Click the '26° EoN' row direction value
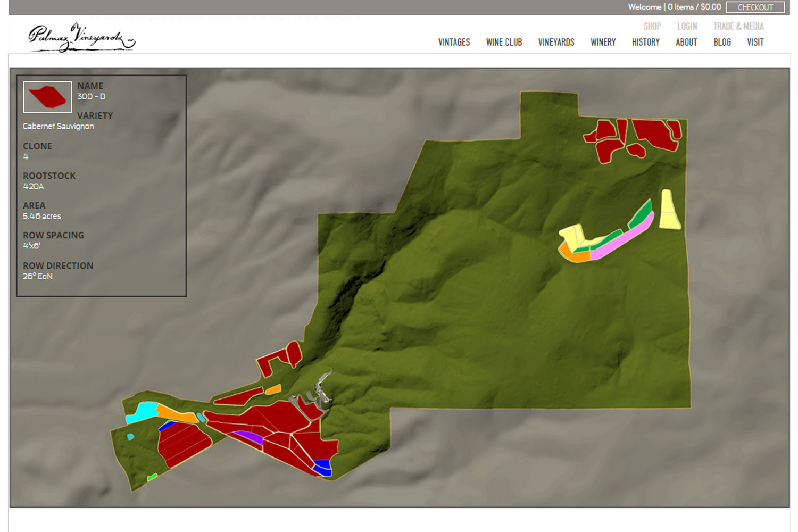The height and width of the screenshot is (532, 798). pyautogui.click(x=37, y=276)
